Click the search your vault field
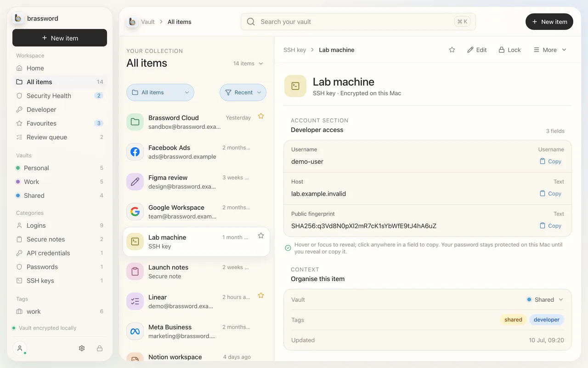 click(x=358, y=22)
